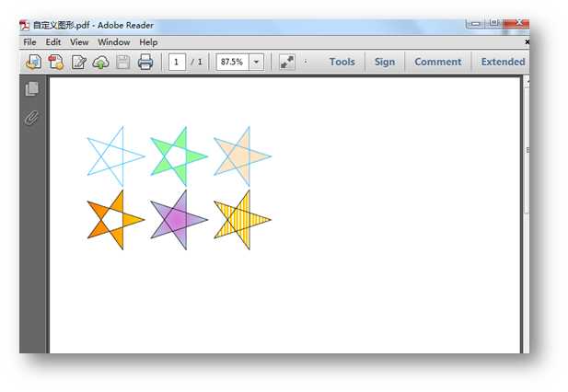Click the orange star with white center
The height and width of the screenshot is (392, 568).
coord(116,220)
